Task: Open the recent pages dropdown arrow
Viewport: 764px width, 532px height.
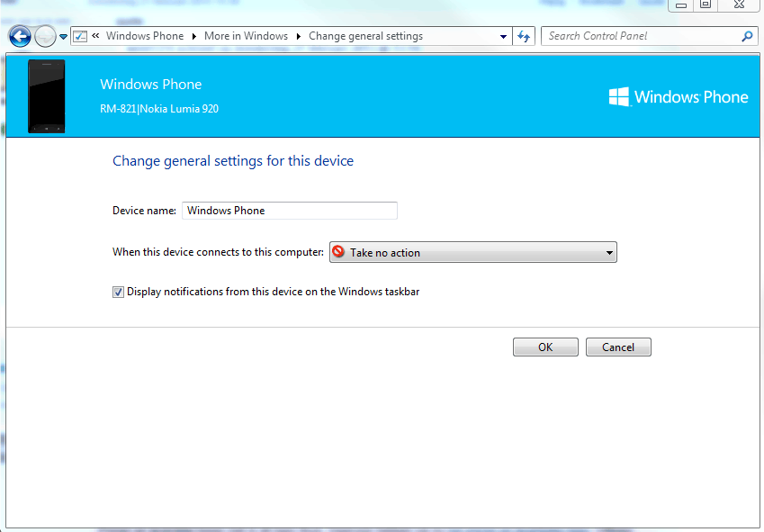Action: [63, 37]
